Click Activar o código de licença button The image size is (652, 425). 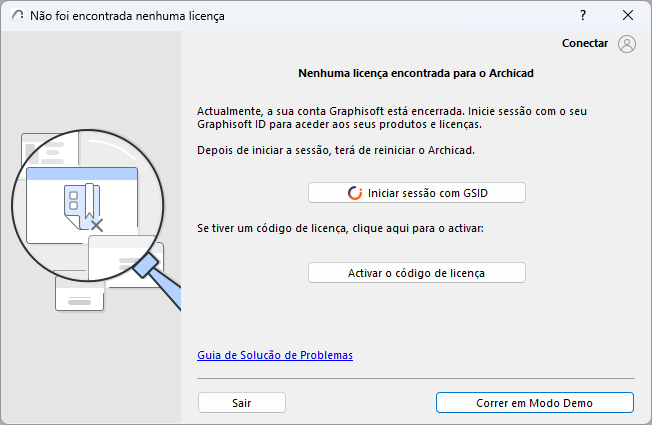[417, 273]
